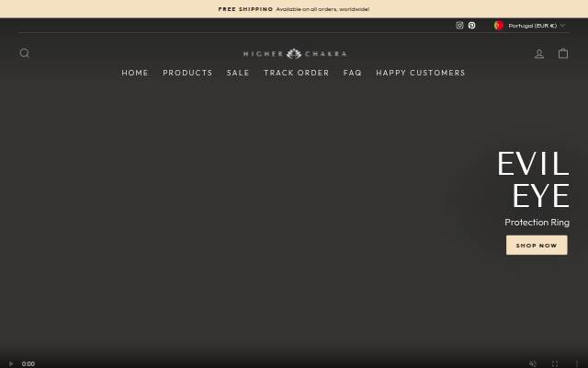Unmute the hero video
This screenshot has height=368, width=588.
(x=532, y=363)
